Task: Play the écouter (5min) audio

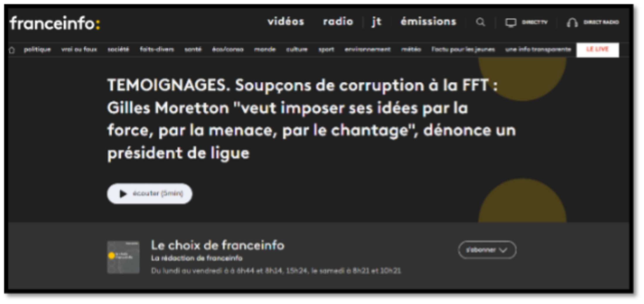Action: coord(150,193)
